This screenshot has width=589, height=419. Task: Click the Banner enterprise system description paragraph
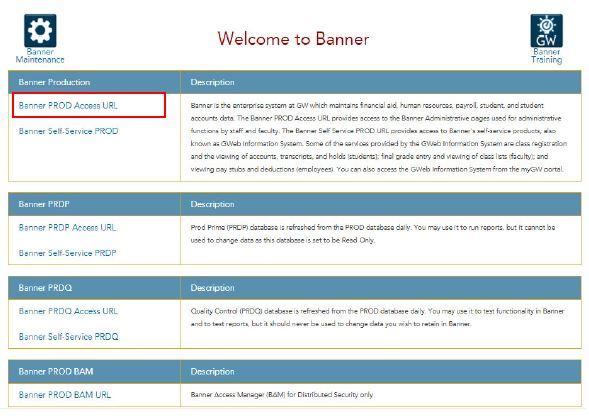coord(379,137)
